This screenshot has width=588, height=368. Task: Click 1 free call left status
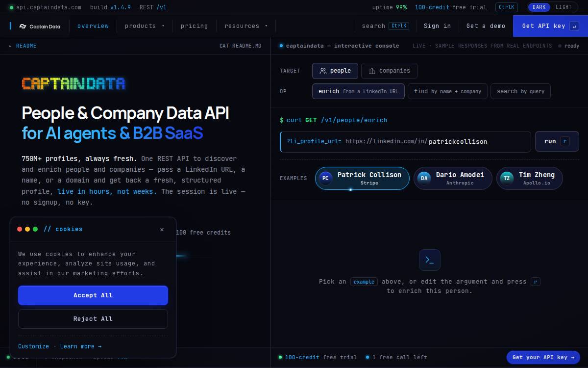coord(396,357)
